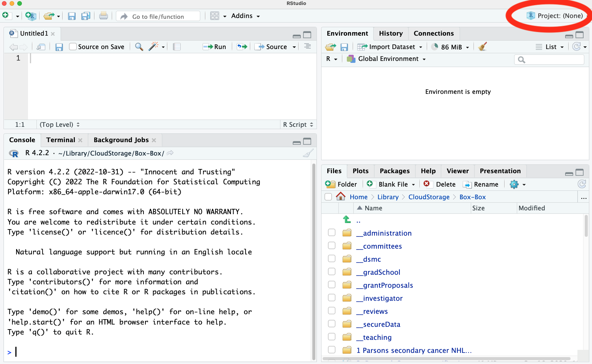The height and width of the screenshot is (364, 592).
Task: Open the Import Dataset dropdown
Action: point(390,47)
